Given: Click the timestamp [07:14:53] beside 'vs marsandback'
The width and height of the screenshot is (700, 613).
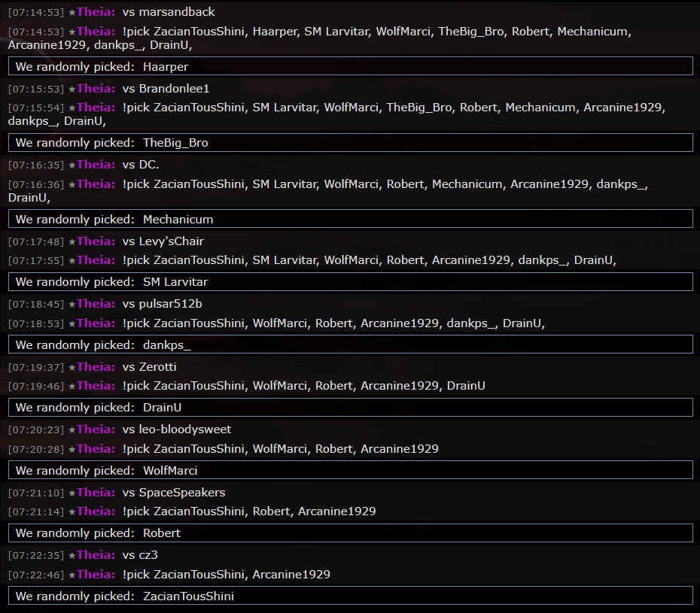Looking at the screenshot, I should pos(36,13).
